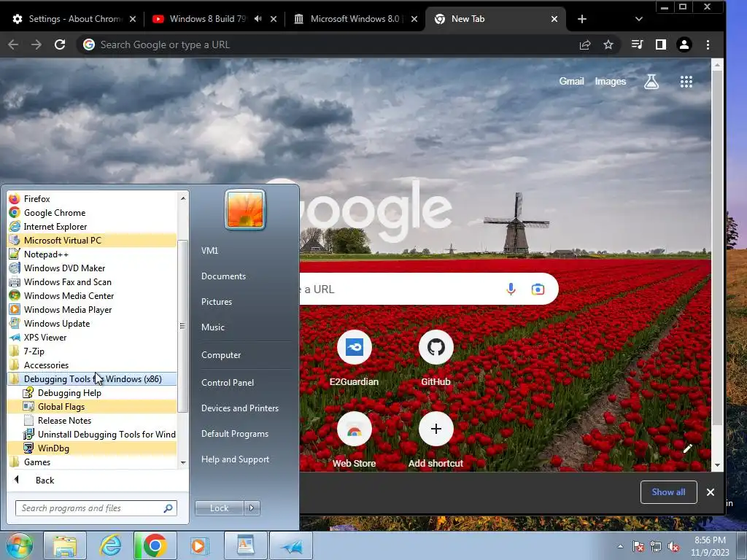Open Devices and Printers
This screenshot has width=747, height=560.
239,408
